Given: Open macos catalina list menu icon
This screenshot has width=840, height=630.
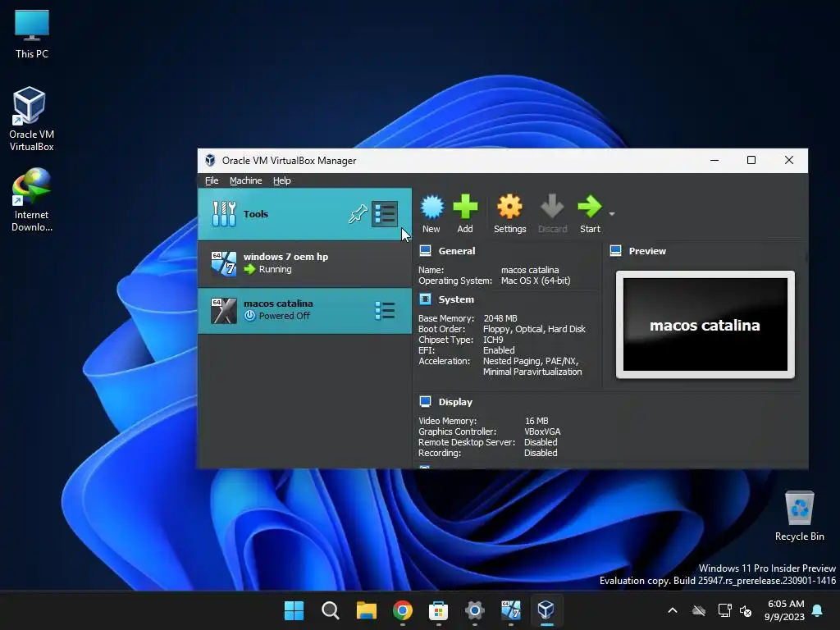Looking at the screenshot, I should (x=385, y=310).
